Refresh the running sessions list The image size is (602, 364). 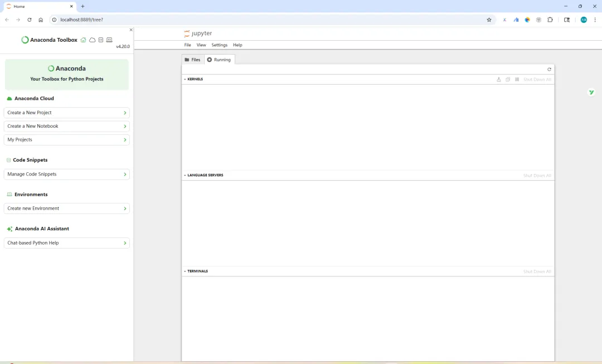549,70
